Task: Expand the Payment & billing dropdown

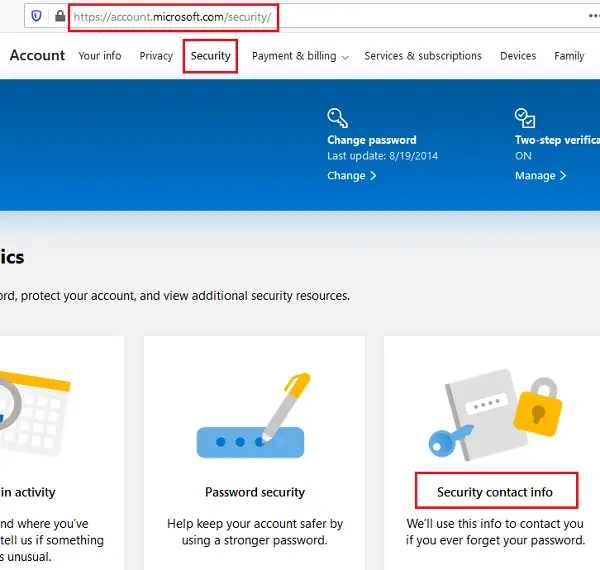Action: pyautogui.click(x=300, y=56)
